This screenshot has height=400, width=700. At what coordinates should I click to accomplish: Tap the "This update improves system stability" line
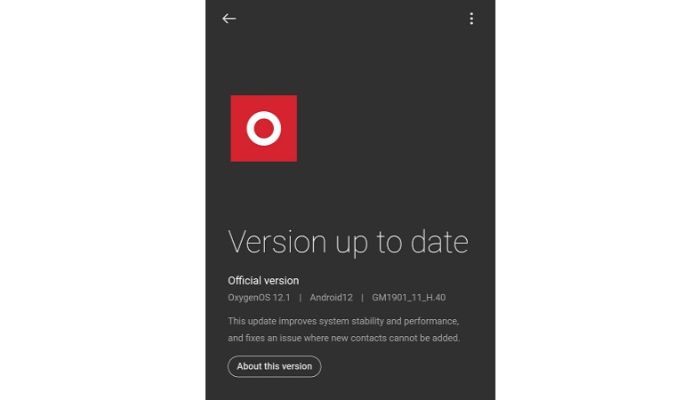(x=343, y=321)
